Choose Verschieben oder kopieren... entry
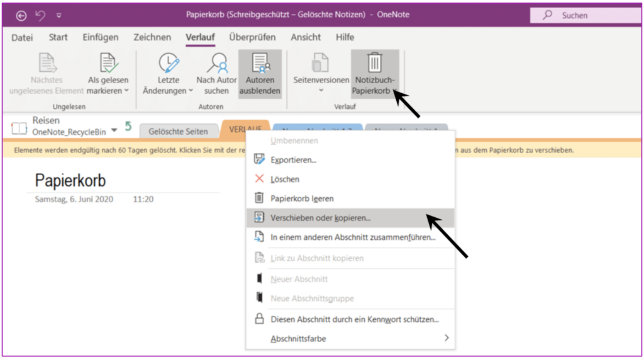Image resolution: width=644 pixels, height=357 pixels. (350, 218)
